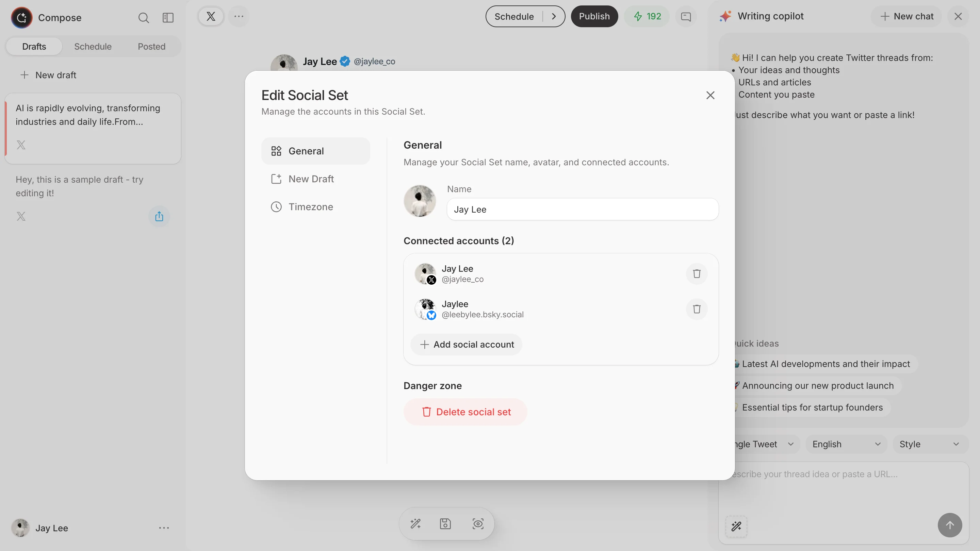Click the magic wand icon in the chat input
This screenshot has width=980, height=551.
click(736, 526)
